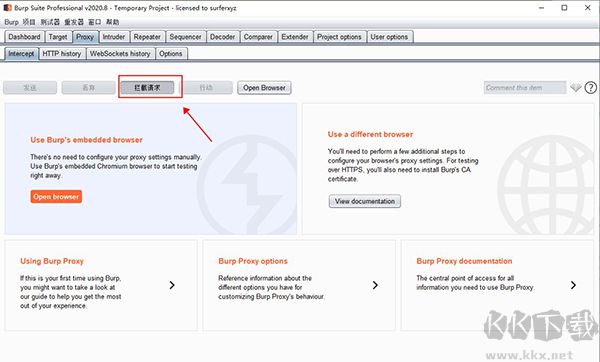This screenshot has width=600, height=362.
Task: Toggle the 拦截请求 intercept button
Action: [147, 88]
